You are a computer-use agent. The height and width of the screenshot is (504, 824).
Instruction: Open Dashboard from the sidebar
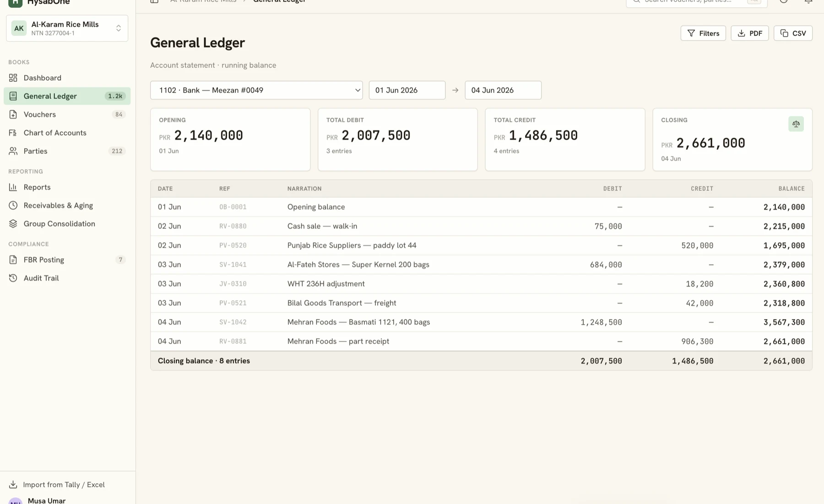[x=67, y=78]
